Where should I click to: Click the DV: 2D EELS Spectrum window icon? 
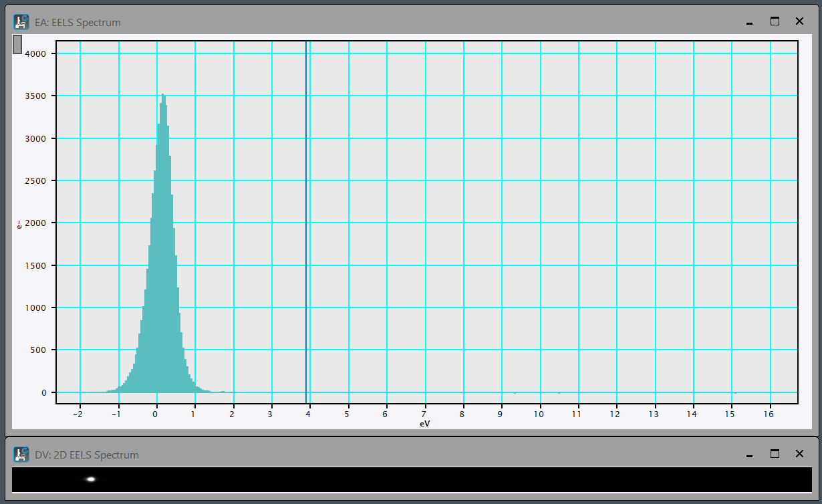point(21,455)
